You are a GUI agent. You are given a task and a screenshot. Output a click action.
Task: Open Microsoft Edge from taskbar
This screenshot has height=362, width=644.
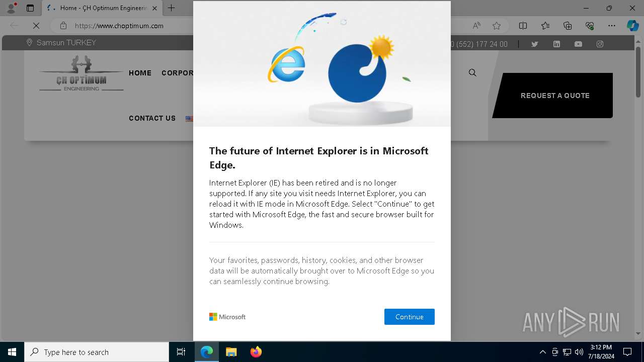(207, 352)
